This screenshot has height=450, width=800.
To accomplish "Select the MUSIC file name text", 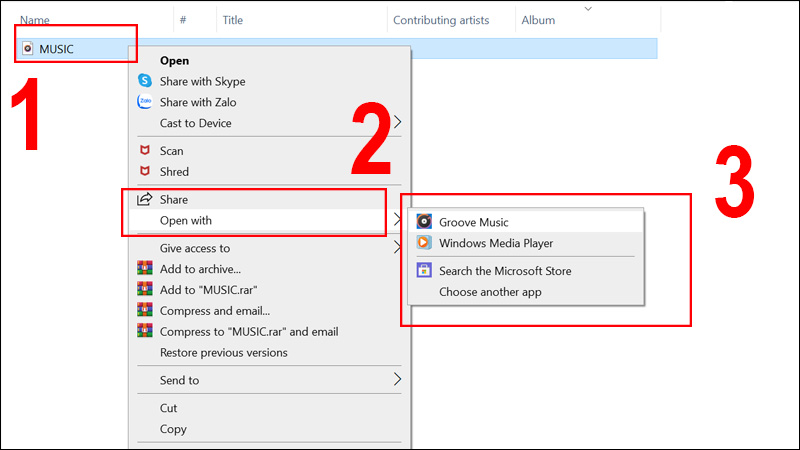I will tap(56, 49).
